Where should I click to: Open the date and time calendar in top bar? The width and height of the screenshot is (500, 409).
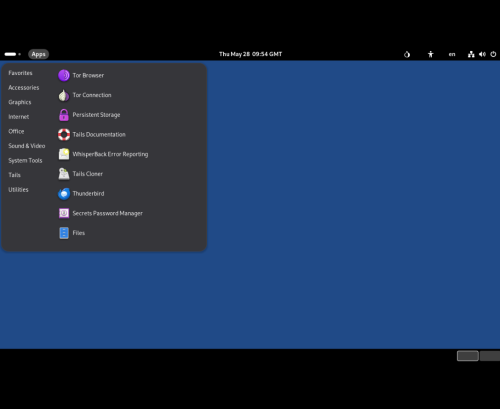pos(250,54)
